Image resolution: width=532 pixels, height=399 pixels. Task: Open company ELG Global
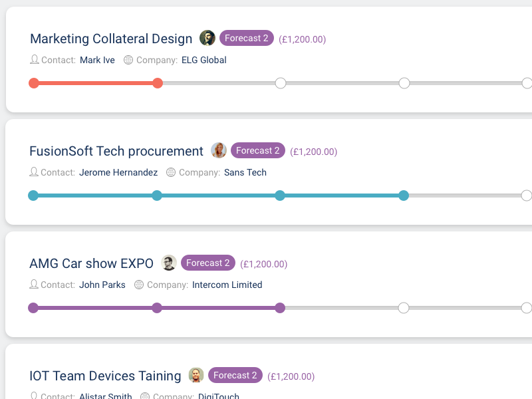tap(203, 60)
